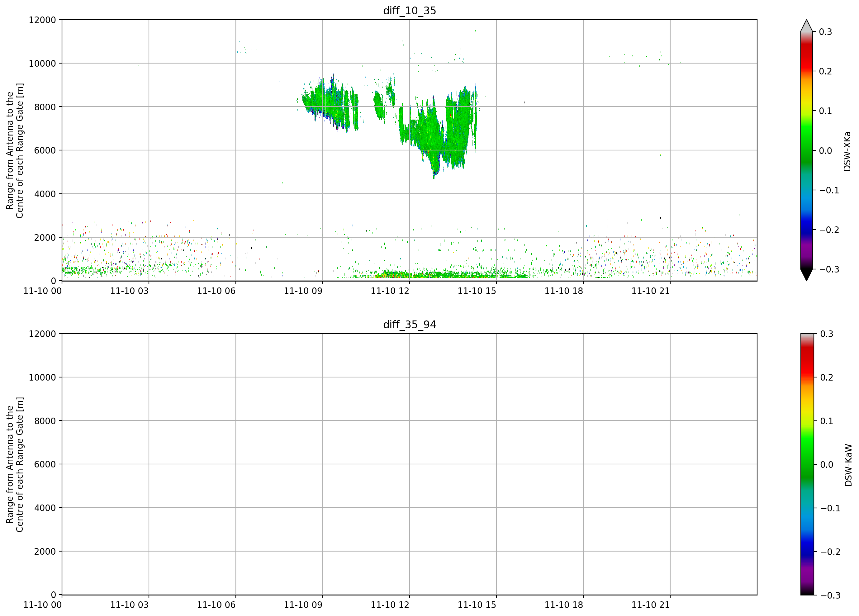The width and height of the screenshot is (859, 616).
Task: Click the 0.1 tick on DSW-XKa colorbar
Action: (x=825, y=111)
